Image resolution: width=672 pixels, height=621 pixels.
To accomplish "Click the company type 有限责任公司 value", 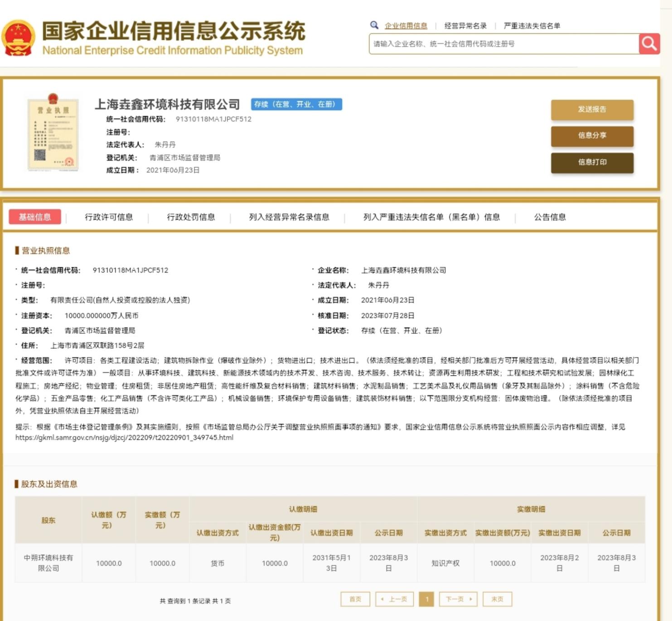I will [x=120, y=300].
